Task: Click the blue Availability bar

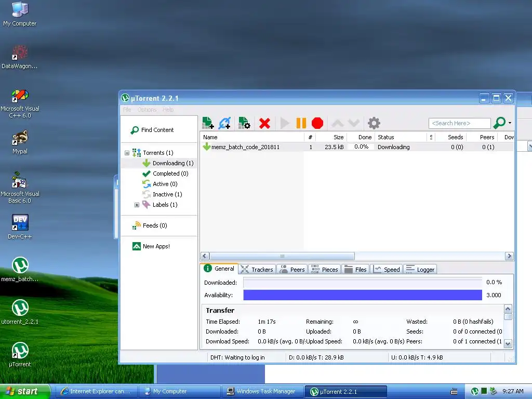Action: (x=362, y=295)
